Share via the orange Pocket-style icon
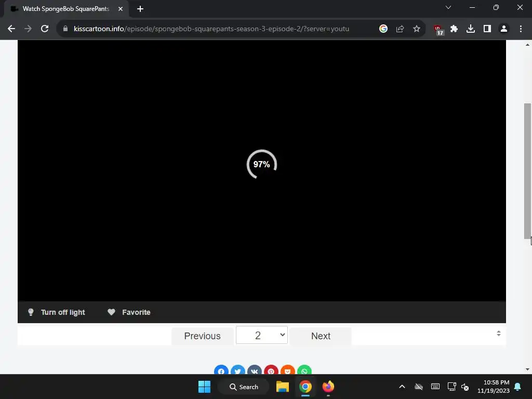This screenshot has height=399, width=532. (x=288, y=370)
